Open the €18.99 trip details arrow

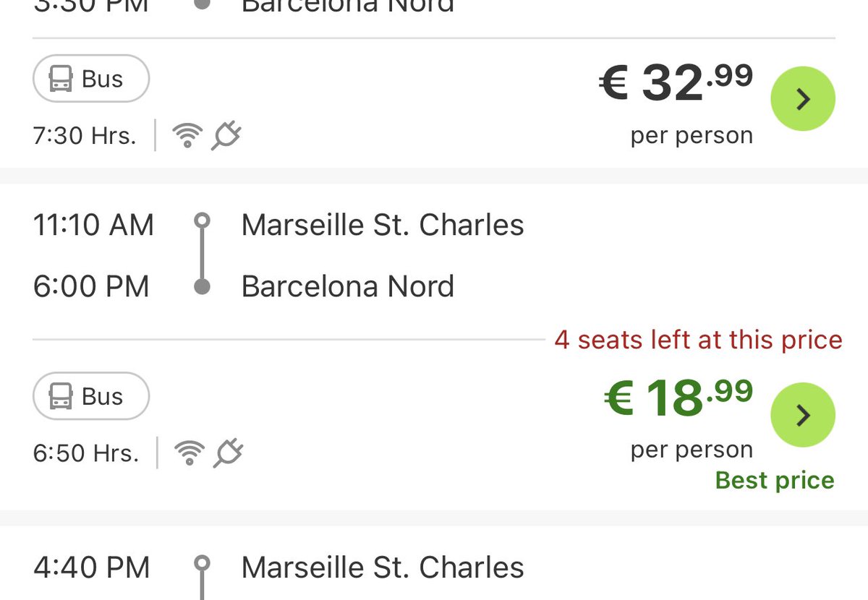click(x=803, y=415)
